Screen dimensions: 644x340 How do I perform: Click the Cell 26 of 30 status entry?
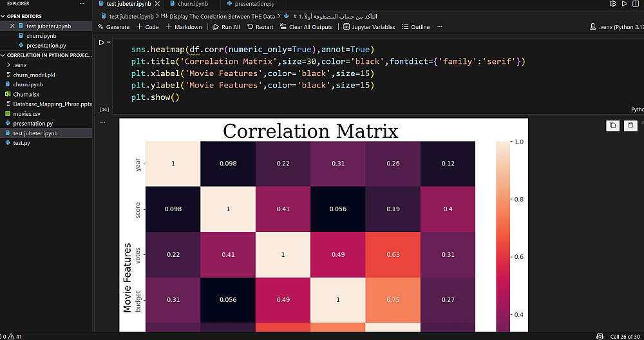tap(625, 337)
